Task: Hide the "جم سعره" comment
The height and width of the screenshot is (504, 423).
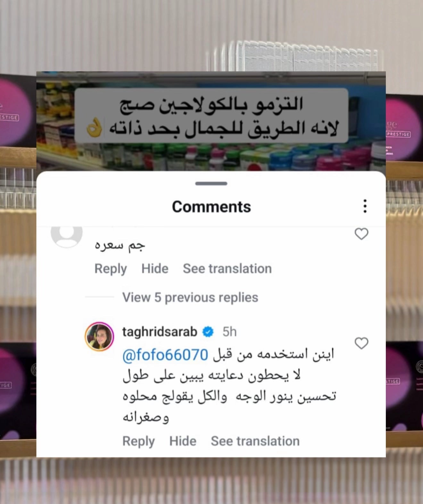Action: tap(155, 269)
